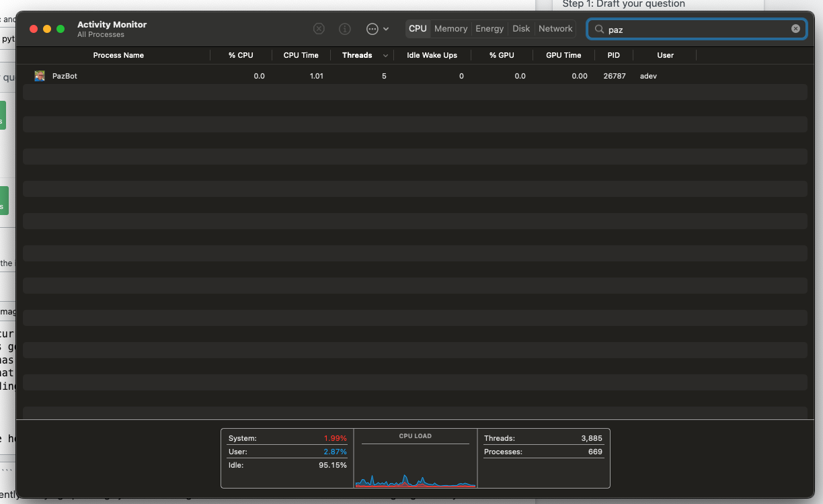Clear the search field with the X button

[795, 29]
